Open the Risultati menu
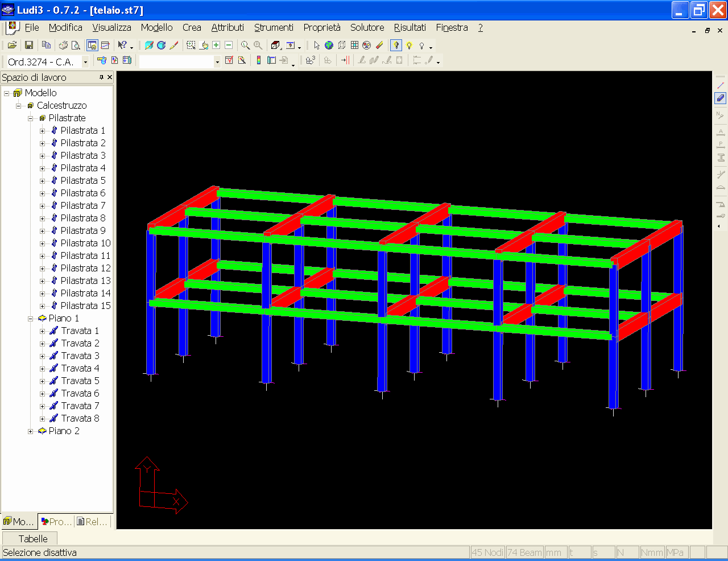Screen dimensions: 728x561 point(409,27)
